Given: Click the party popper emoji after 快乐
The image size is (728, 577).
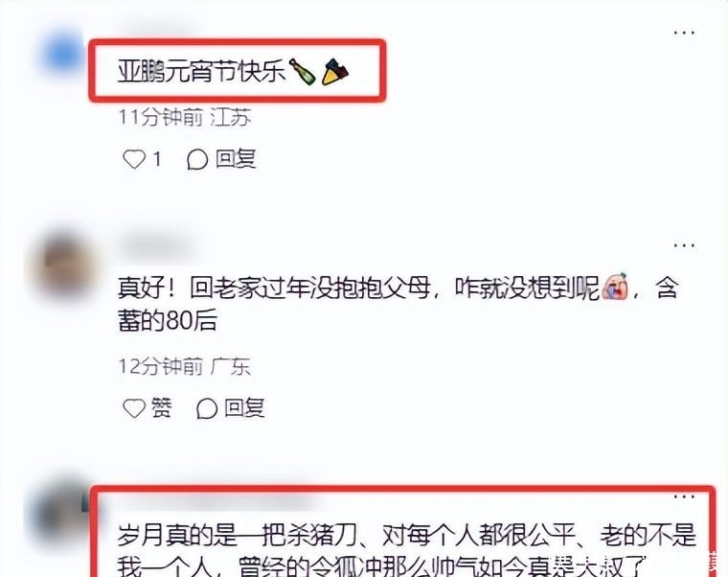Looking at the screenshot, I should tap(335, 72).
